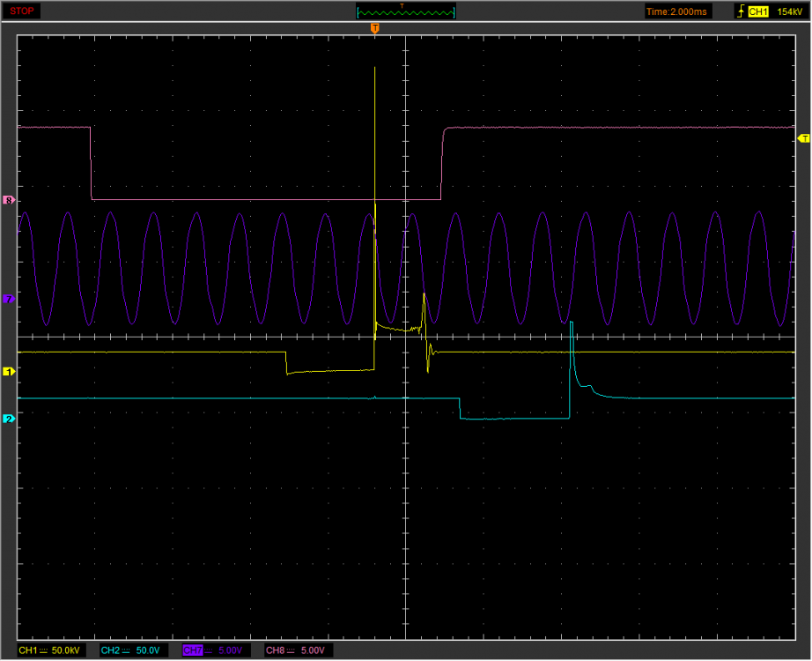This screenshot has height=661, width=812.
Task: Click the orange trigger position marker at top
Action: click(375, 29)
